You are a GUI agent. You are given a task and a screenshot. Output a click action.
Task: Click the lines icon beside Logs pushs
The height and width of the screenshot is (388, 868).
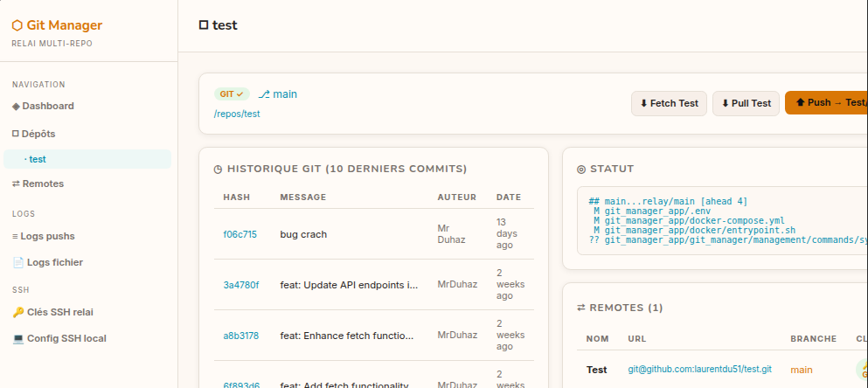point(15,236)
